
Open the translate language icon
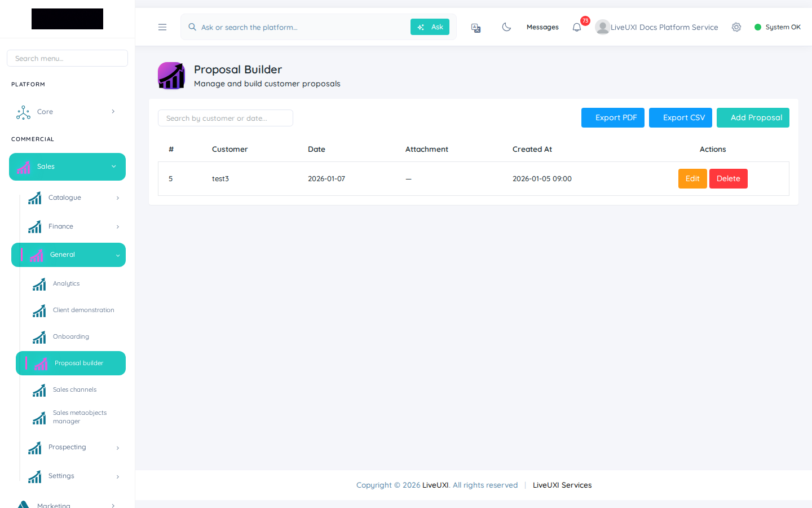point(476,28)
